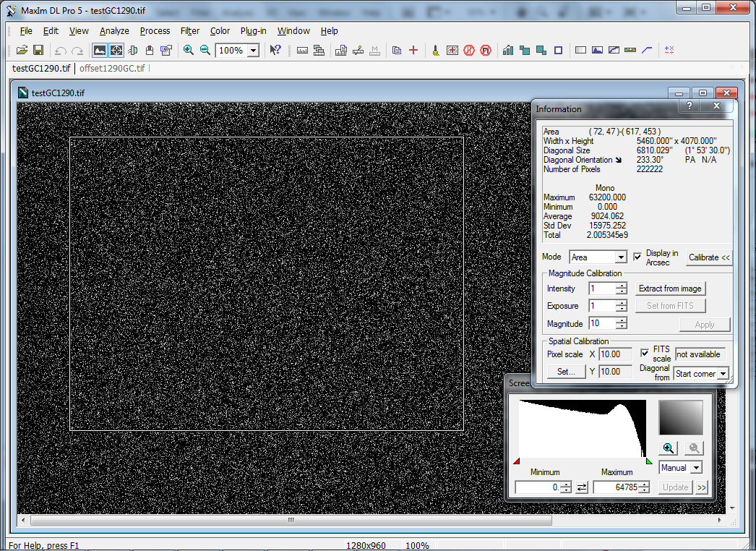The image size is (756, 551).
Task: Open the File menu
Action: click(26, 31)
